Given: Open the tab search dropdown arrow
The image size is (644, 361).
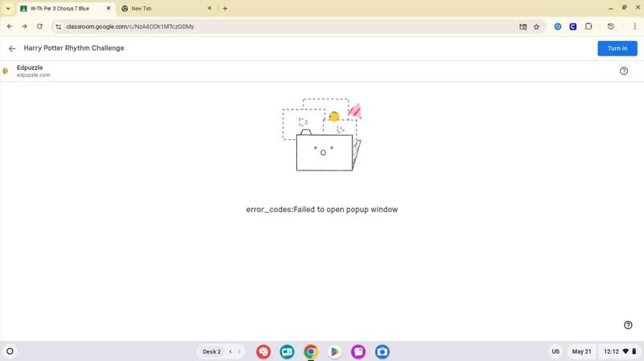Looking at the screenshot, I should click(8, 8).
